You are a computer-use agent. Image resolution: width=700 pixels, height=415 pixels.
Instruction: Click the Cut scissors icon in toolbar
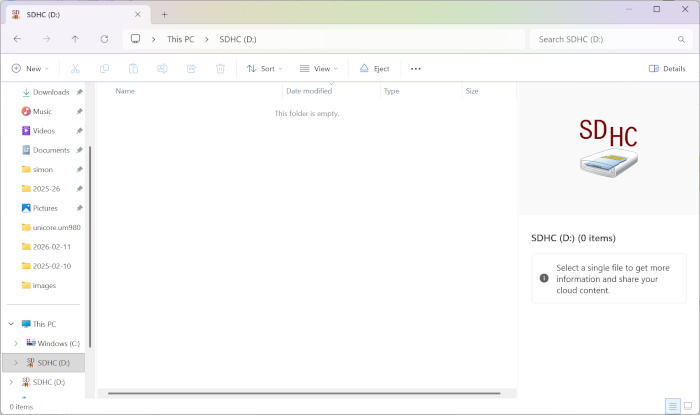75,69
